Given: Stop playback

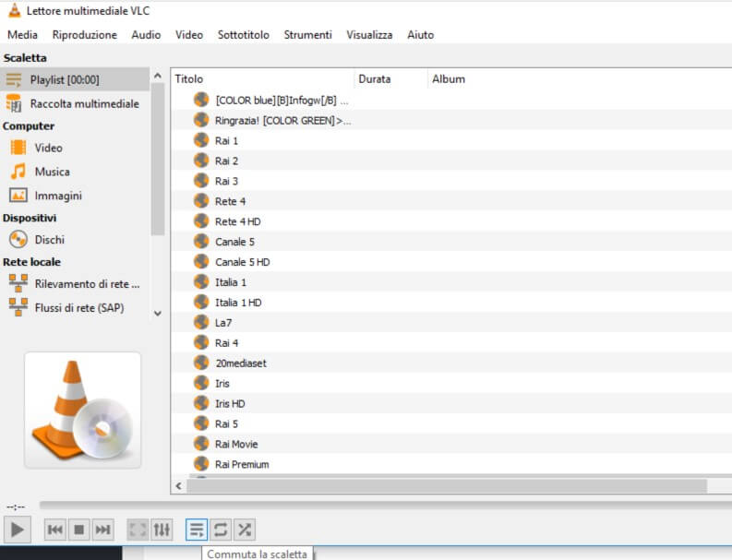Looking at the screenshot, I should [78, 530].
